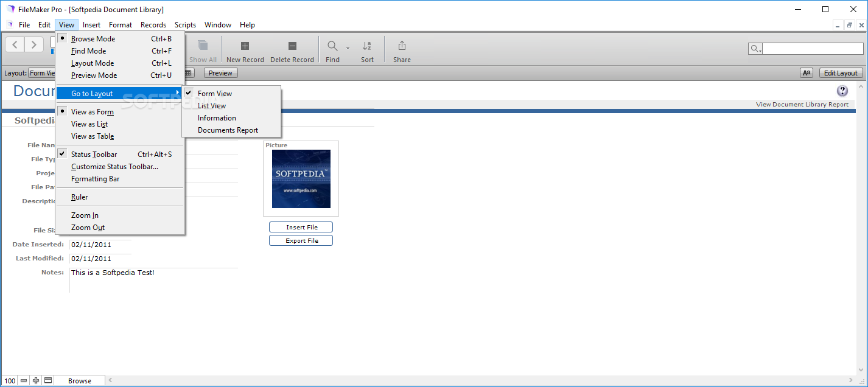Image resolution: width=868 pixels, height=387 pixels.
Task: Click Zoom Out menu item
Action: (x=120, y=228)
